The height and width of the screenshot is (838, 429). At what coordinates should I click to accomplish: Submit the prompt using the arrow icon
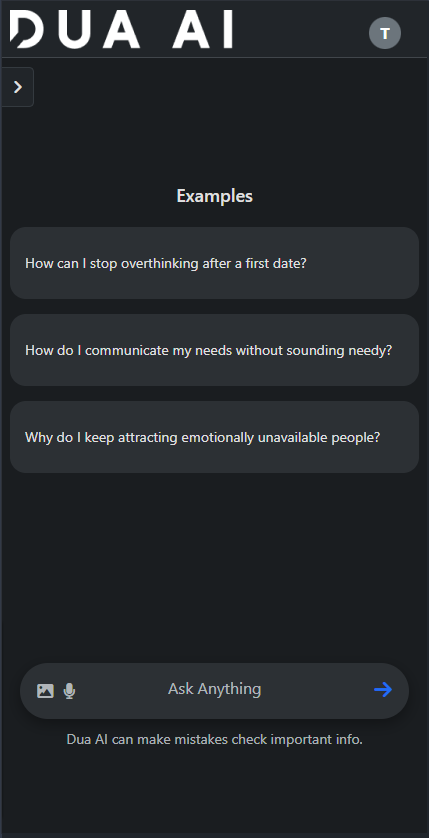(x=383, y=689)
